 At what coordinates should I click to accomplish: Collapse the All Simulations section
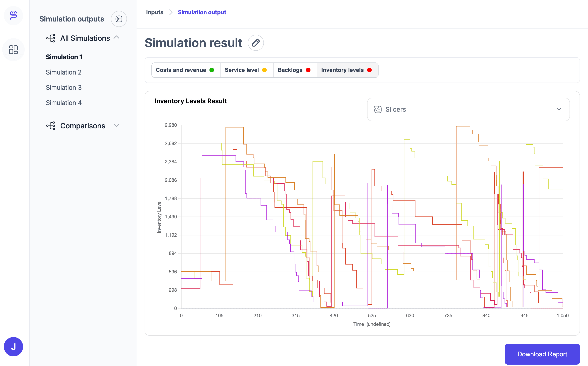click(x=117, y=38)
